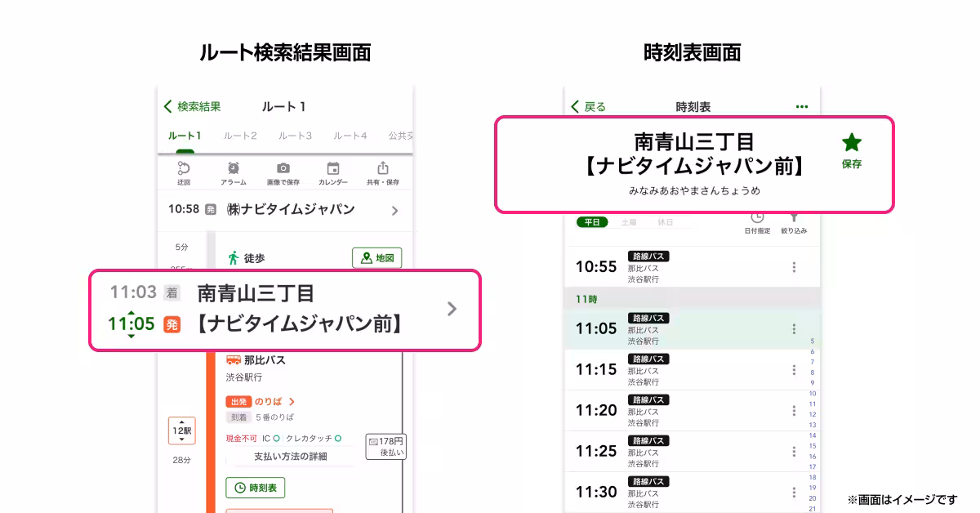This screenshot has height=513, width=980.
Task: Open three-dot menu in 時刻表 header
Action: coord(802,107)
